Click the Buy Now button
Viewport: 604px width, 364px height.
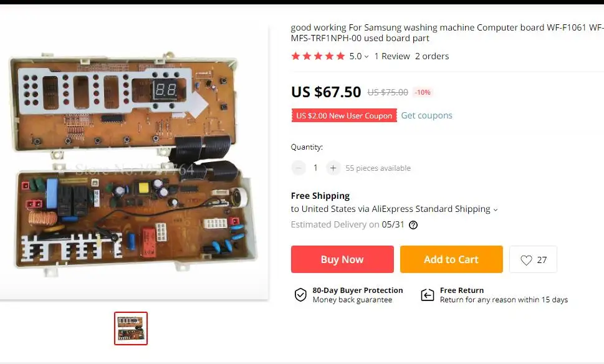[342, 259]
